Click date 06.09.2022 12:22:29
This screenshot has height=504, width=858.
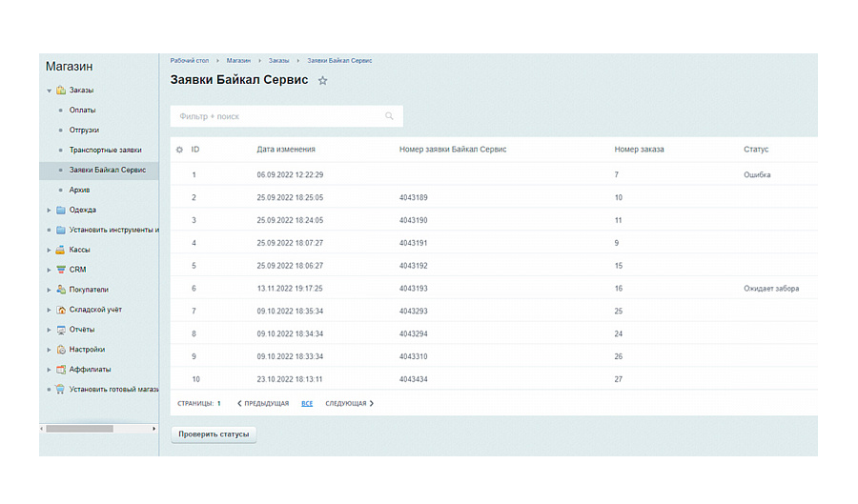290,175
